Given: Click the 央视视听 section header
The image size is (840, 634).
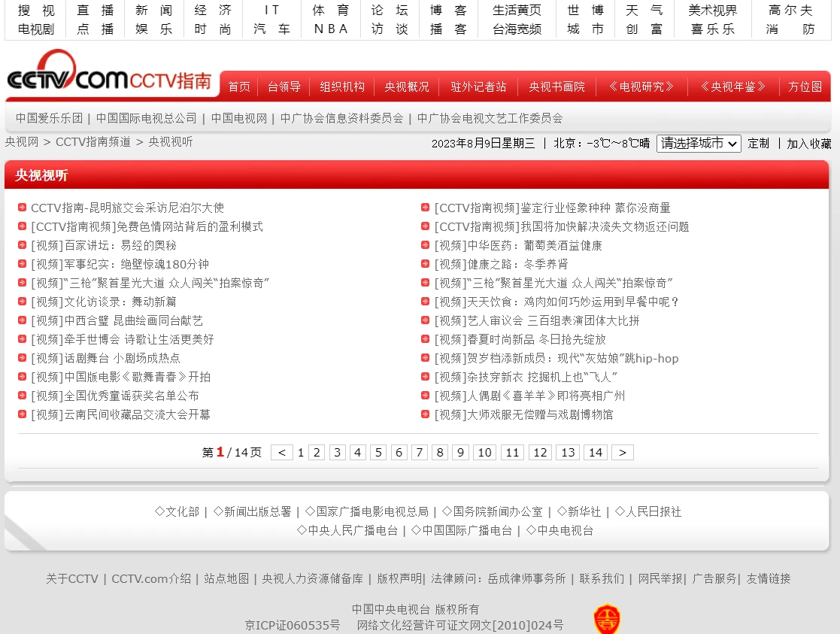Looking at the screenshot, I should pos(42,175).
